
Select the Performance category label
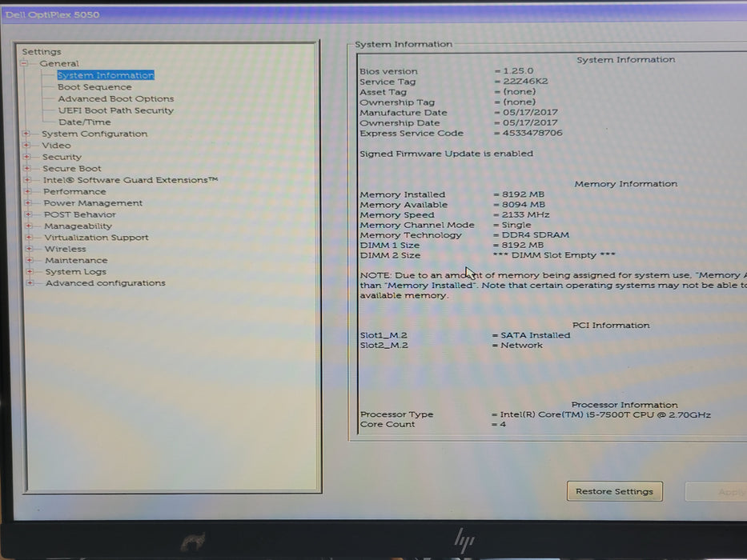tap(74, 191)
